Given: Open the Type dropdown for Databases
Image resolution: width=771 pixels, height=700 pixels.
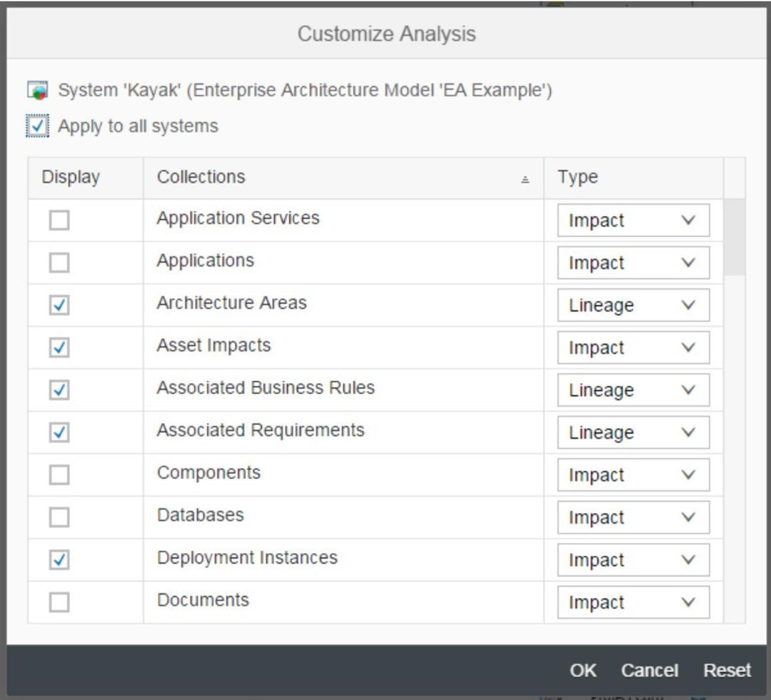Looking at the screenshot, I should [x=633, y=517].
